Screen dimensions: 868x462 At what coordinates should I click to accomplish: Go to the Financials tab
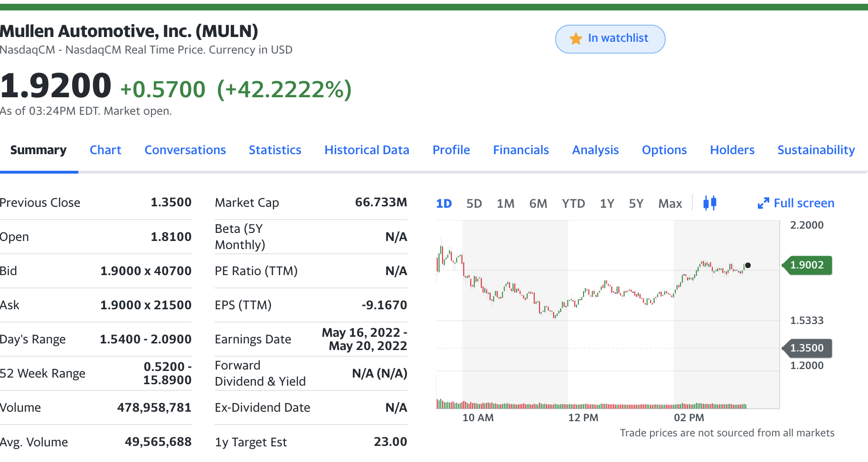[521, 150]
